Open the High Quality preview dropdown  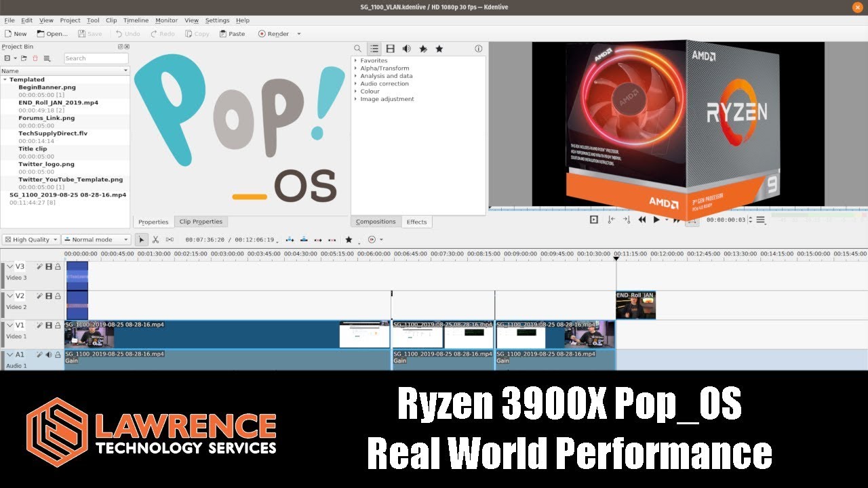click(x=31, y=239)
